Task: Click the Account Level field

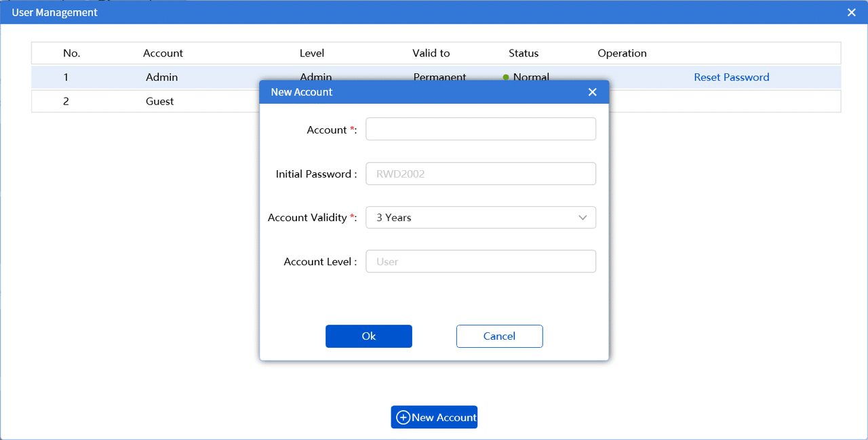Action: tap(481, 262)
